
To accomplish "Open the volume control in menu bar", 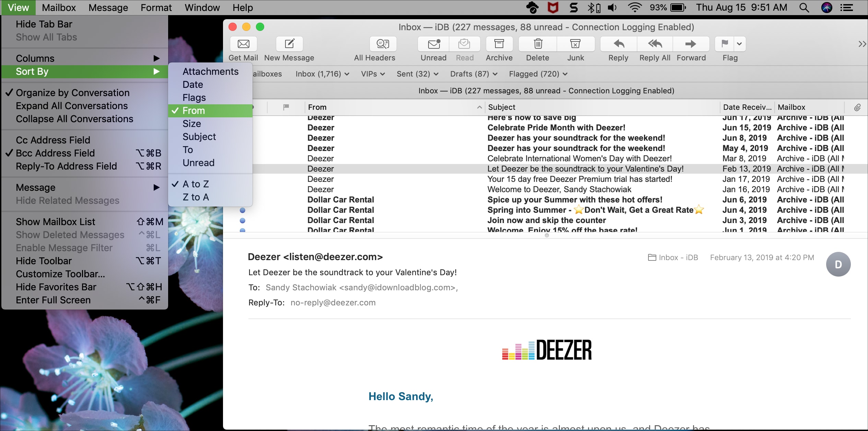I will (x=612, y=8).
